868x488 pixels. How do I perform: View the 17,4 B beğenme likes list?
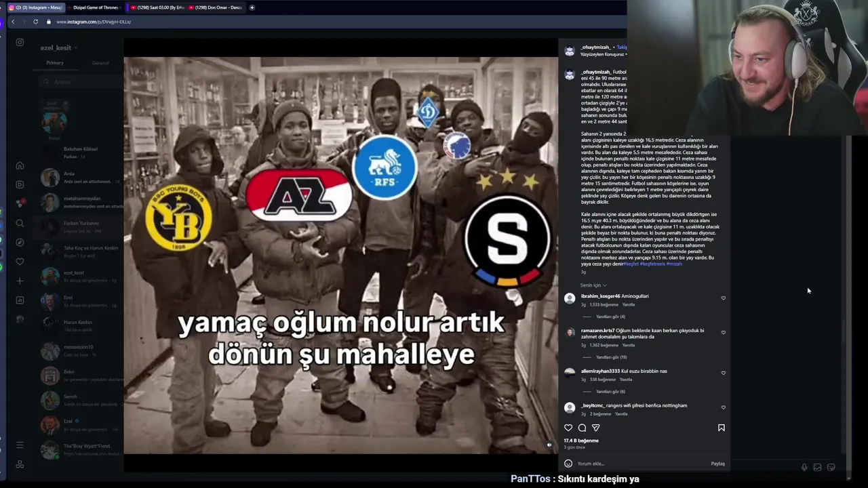[581, 441]
